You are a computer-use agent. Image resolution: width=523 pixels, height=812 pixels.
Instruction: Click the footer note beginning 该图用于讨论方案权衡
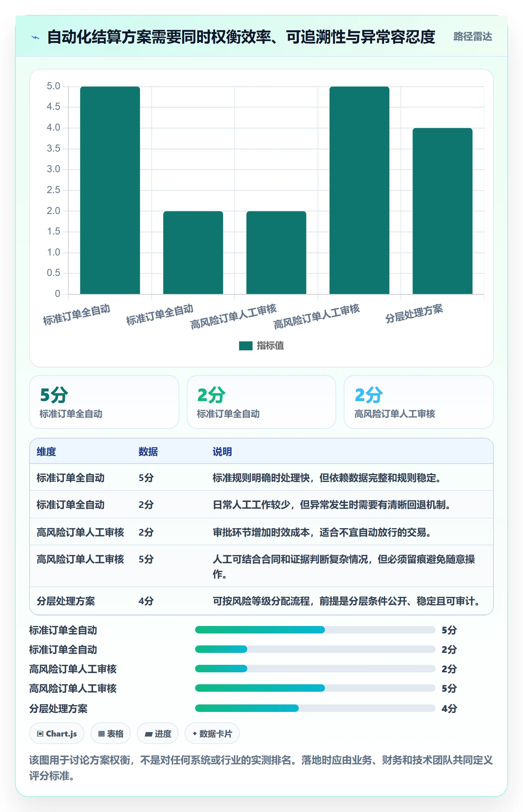click(261, 768)
